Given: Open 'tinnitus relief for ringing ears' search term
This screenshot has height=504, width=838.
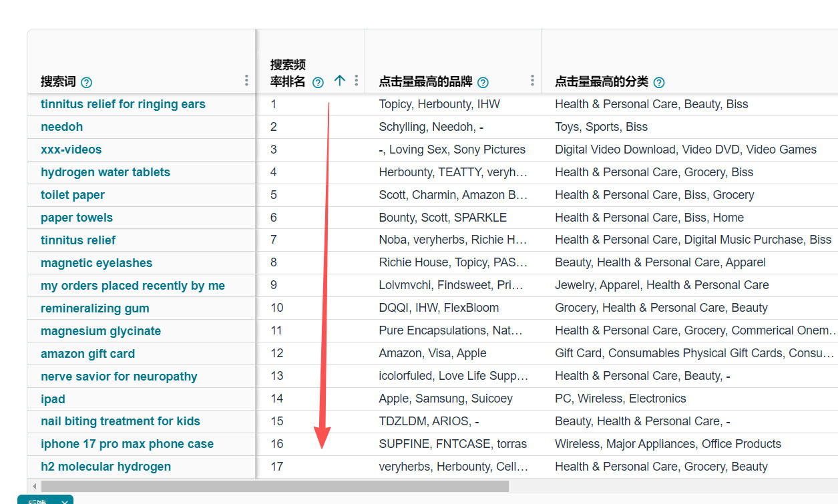Looking at the screenshot, I should tap(123, 104).
